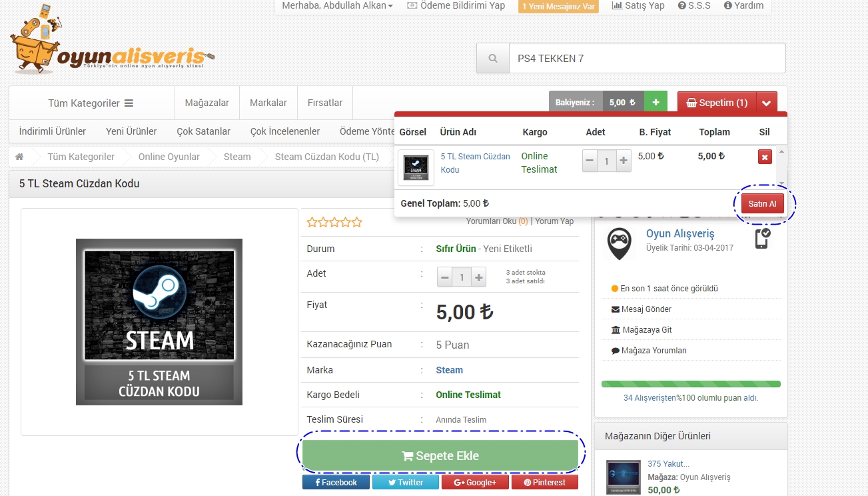Open Merhaba, Abdullah Alkan user dropdown
The width and height of the screenshot is (868, 496).
coord(337,5)
